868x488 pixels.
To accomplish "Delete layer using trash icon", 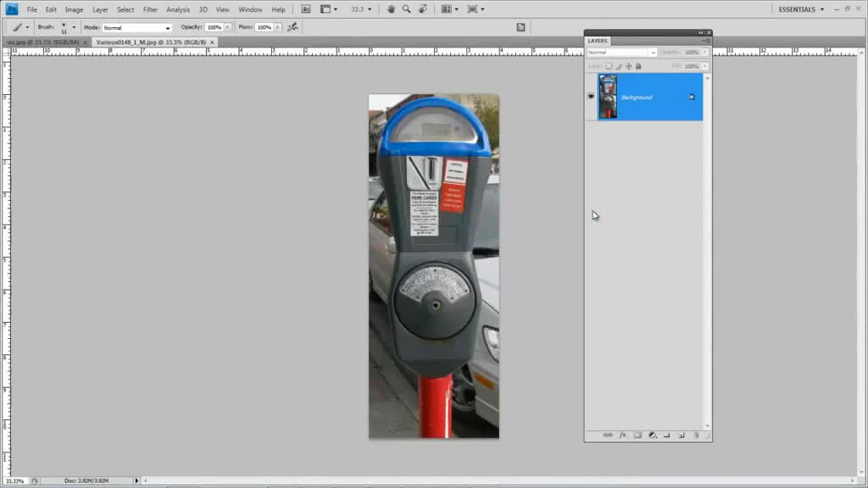I will (696, 435).
